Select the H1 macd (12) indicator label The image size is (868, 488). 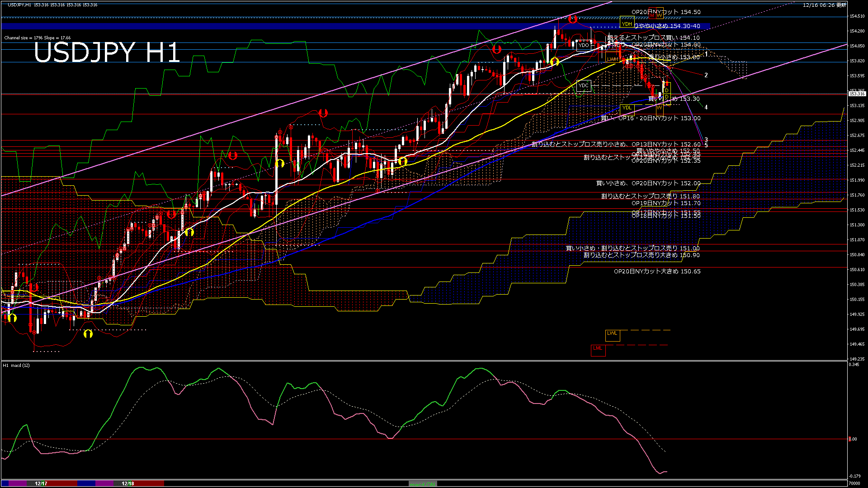coord(16,365)
